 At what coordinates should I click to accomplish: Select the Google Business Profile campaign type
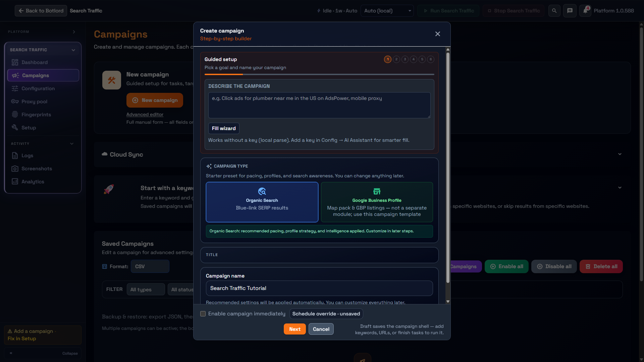pos(377,202)
